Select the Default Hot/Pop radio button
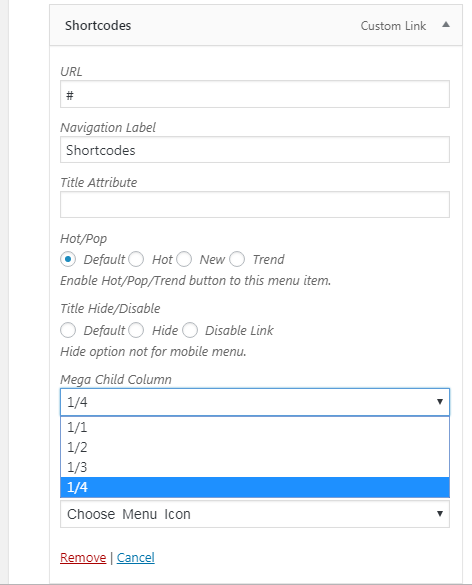Viewport: 472px width, 585px height. click(x=68, y=259)
